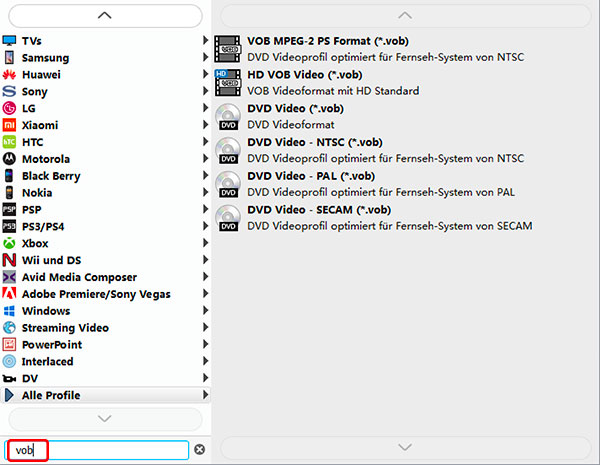
Task: Click the LG logo icon
Action: 9,108
